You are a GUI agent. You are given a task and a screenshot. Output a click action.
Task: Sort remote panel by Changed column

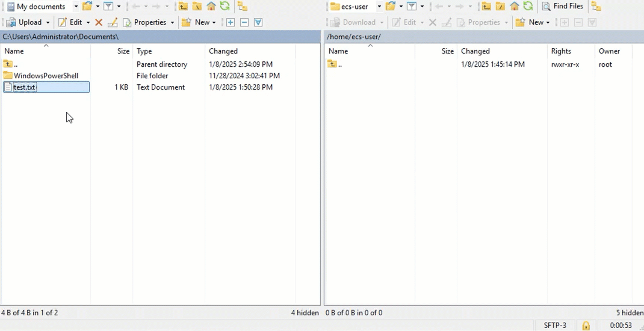click(503, 51)
